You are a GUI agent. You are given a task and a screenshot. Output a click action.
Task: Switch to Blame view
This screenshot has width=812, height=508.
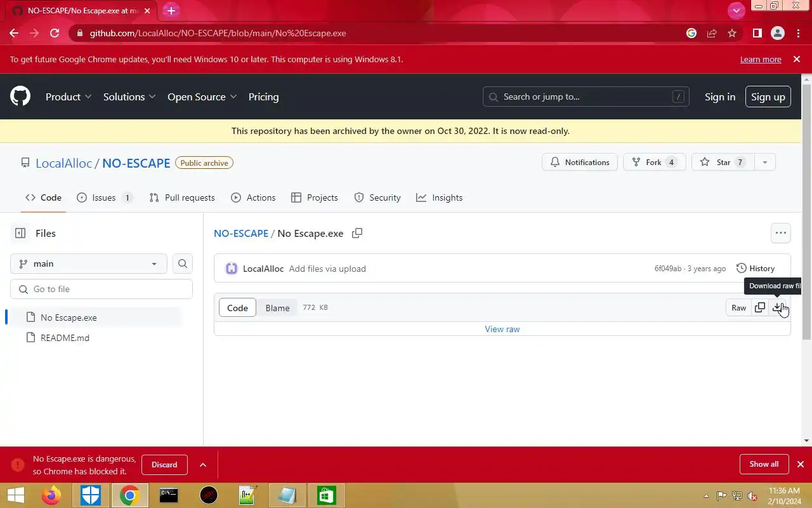[277, 307]
